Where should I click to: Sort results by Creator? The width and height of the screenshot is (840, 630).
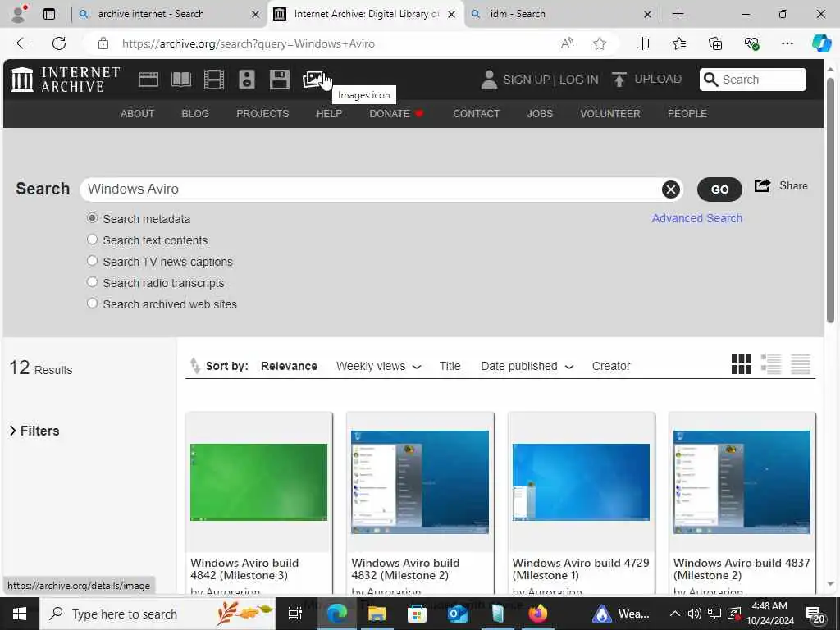pos(610,366)
